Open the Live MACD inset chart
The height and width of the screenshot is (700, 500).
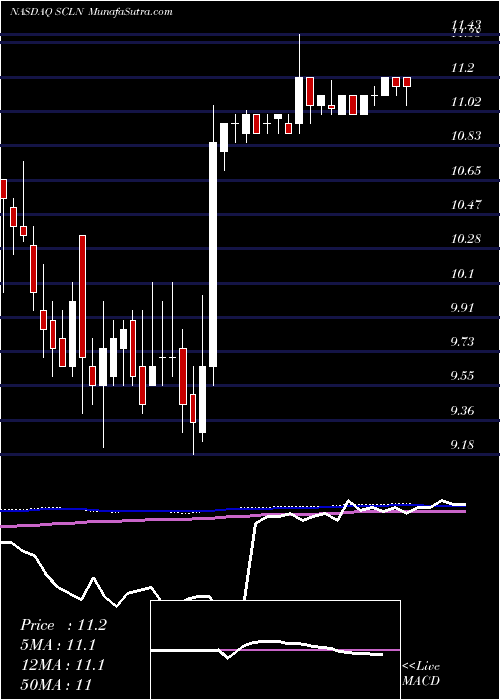pyautogui.click(x=275, y=650)
